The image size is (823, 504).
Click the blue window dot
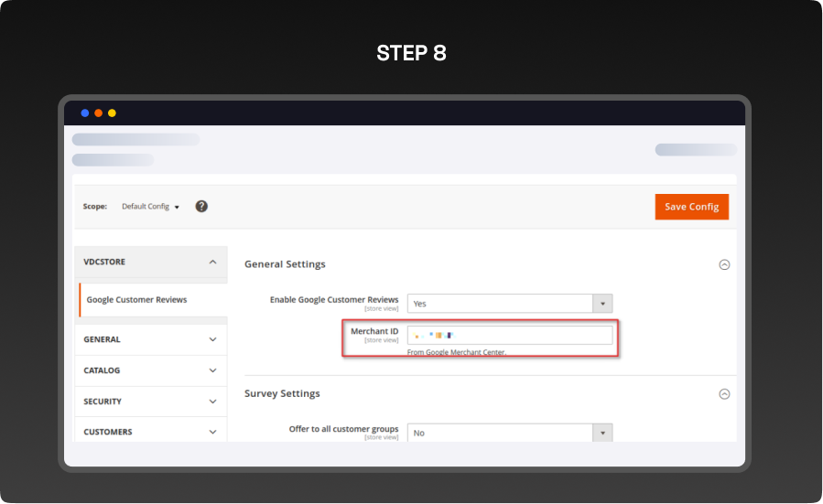pyautogui.click(x=85, y=113)
